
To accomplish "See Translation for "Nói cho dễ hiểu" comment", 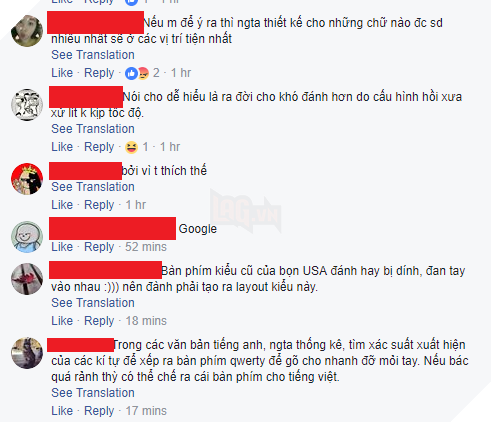I will pyautogui.click(x=93, y=129).
